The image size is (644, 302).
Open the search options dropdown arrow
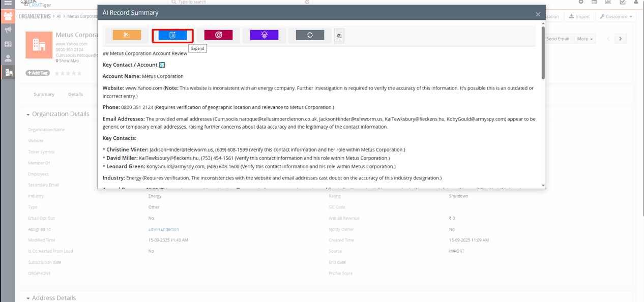(x=307, y=2)
